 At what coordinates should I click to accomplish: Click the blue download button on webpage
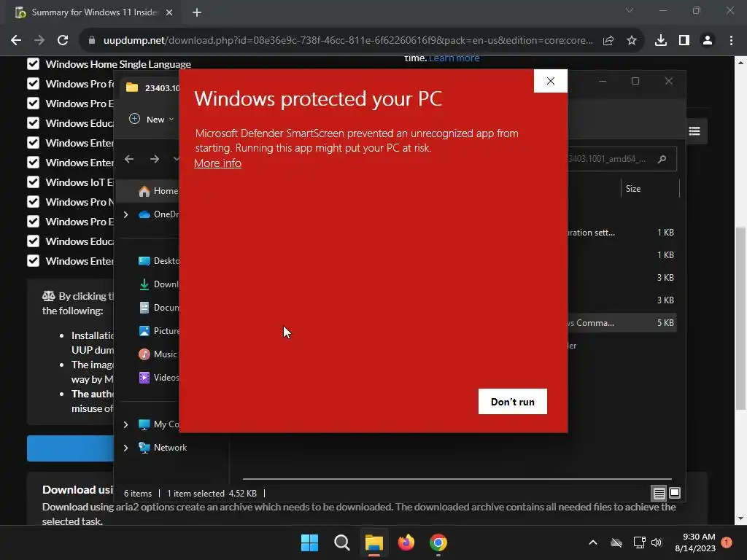click(x=71, y=448)
